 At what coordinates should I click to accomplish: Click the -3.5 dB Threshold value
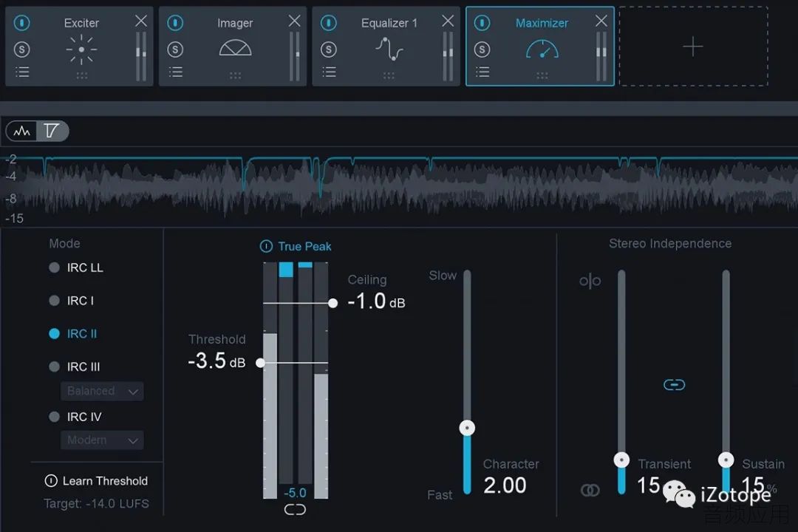pyautogui.click(x=216, y=361)
